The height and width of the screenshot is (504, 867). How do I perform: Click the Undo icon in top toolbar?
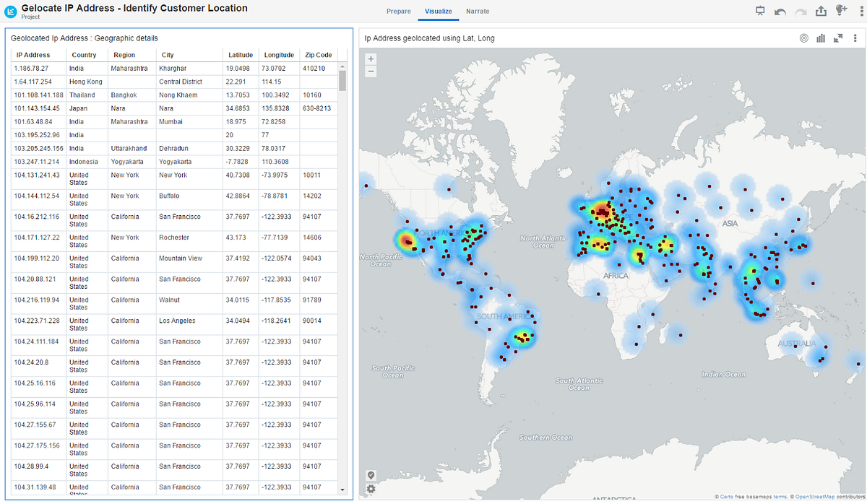coord(781,11)
